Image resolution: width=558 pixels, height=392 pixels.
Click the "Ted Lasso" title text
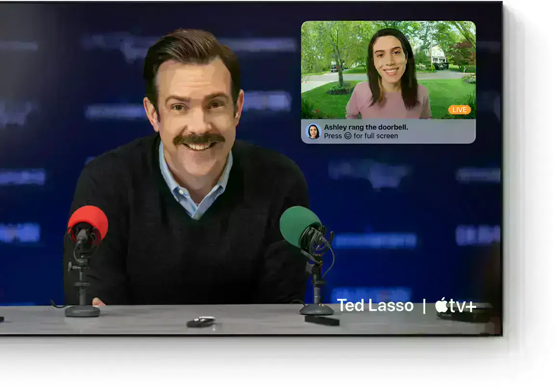point(375,306)
